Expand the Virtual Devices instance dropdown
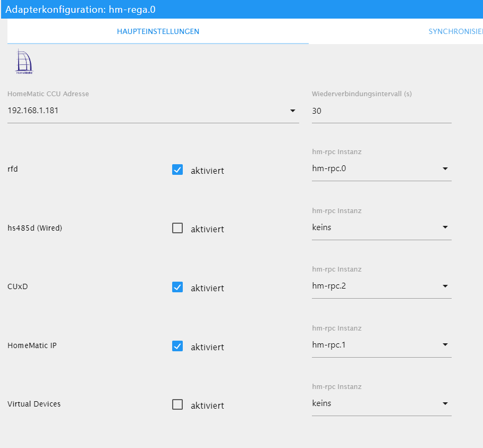This screenshot has width=483, height=448. [445, 404]
